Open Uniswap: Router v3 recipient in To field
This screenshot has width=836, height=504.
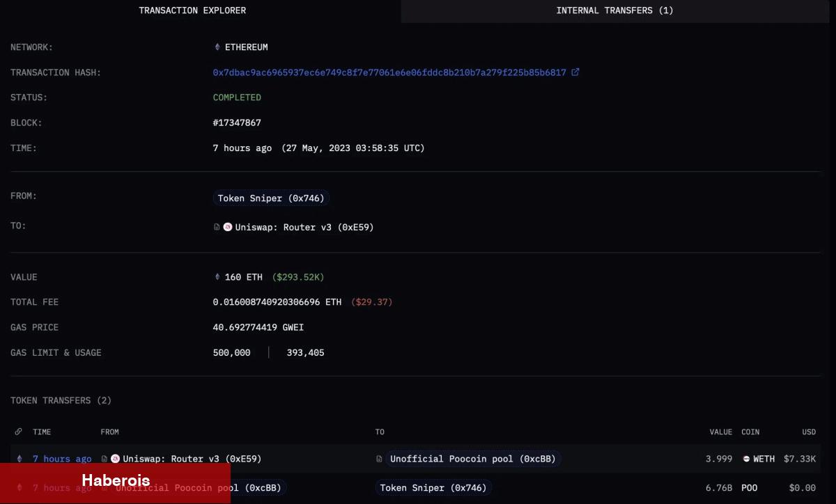(304, 227)
